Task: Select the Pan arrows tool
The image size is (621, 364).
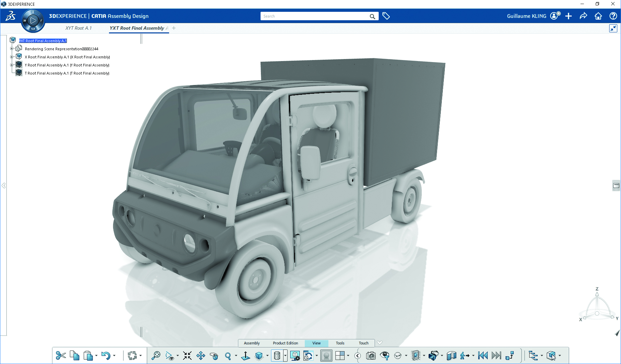Action: click(x=201, y=356)
